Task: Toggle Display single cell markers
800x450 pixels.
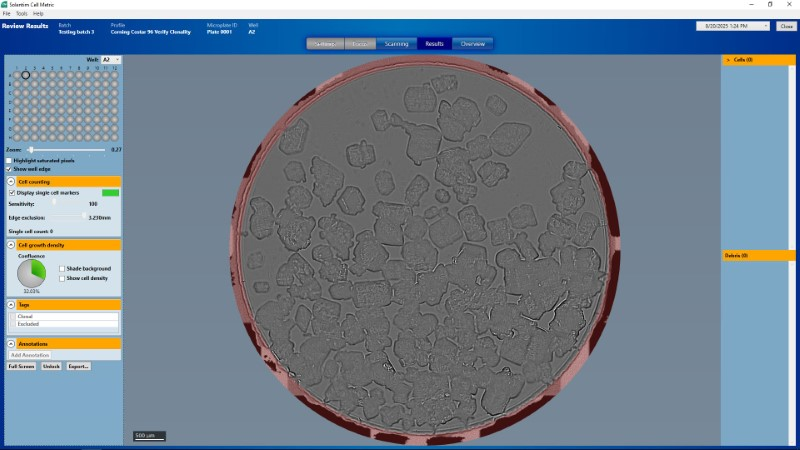Action: pos(12,192)
